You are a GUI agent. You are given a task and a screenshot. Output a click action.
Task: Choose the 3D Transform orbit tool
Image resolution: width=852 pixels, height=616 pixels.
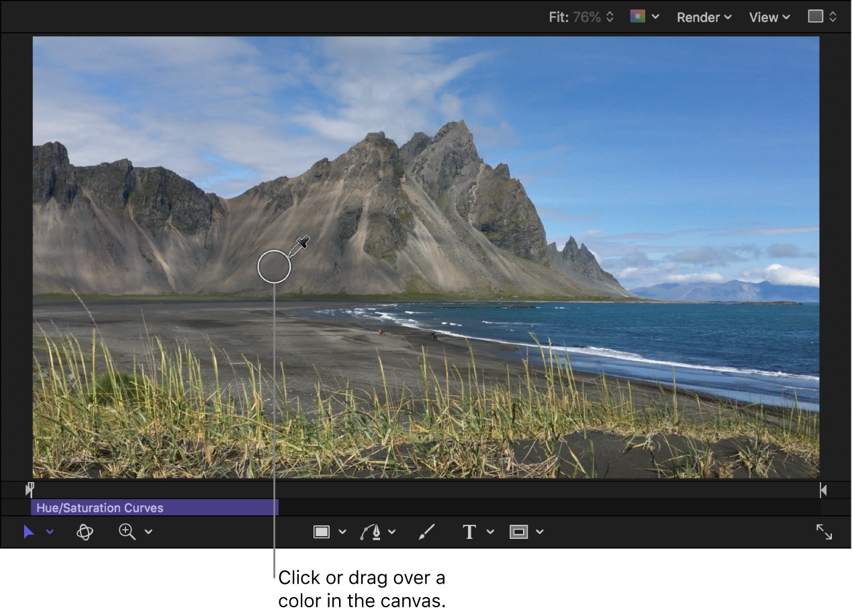tap(85, 532)
